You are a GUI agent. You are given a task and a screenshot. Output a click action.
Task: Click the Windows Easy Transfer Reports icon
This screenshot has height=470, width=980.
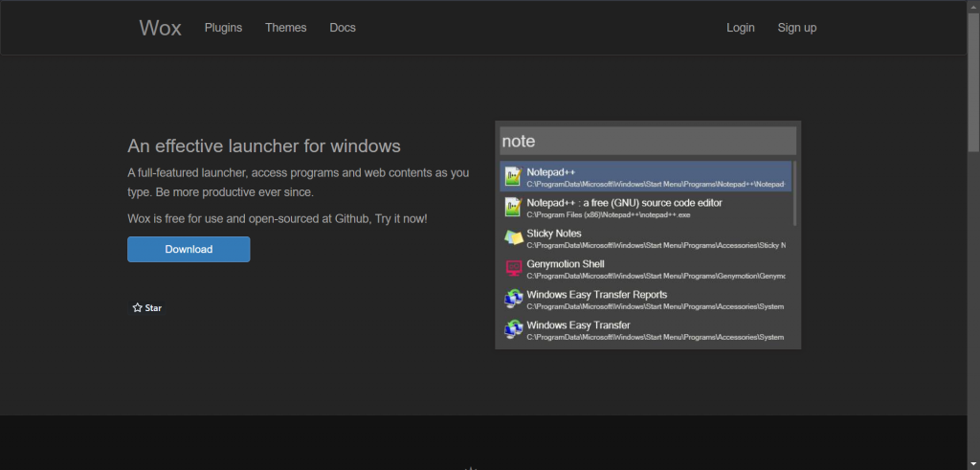[513, 299]
